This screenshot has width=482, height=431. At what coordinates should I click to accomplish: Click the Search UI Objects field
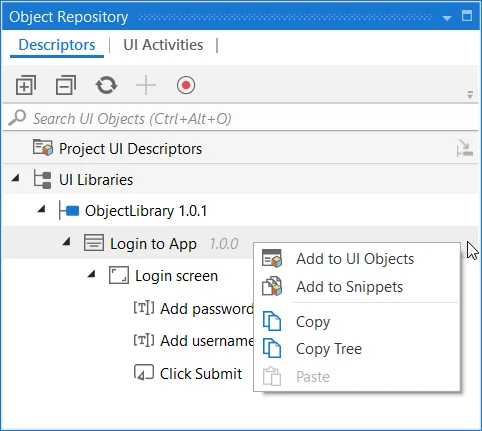[x=241, y=119]
